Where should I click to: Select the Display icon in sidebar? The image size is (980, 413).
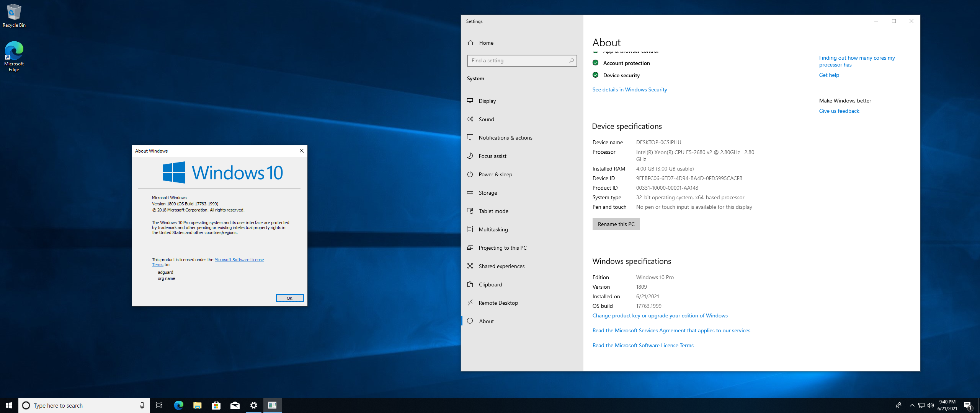(470, 101)
